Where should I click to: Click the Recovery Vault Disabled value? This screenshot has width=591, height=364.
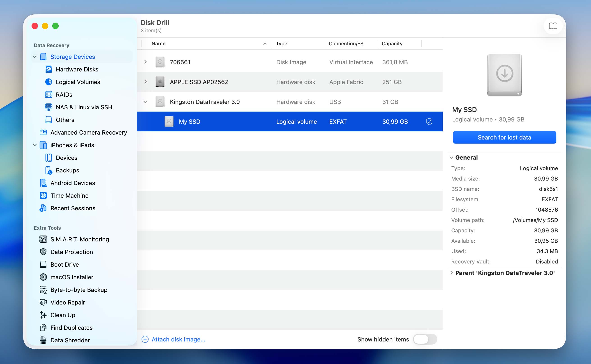point(547,261)
